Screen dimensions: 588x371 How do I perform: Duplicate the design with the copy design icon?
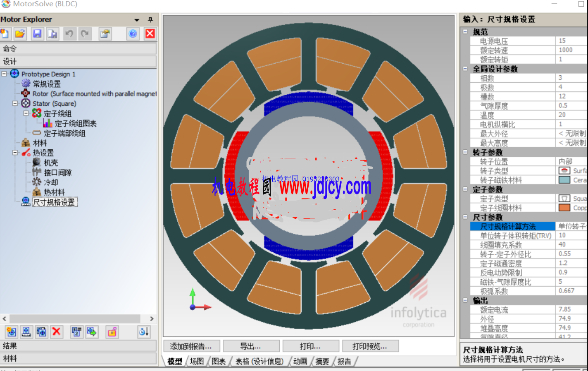(x=41, y=332)
